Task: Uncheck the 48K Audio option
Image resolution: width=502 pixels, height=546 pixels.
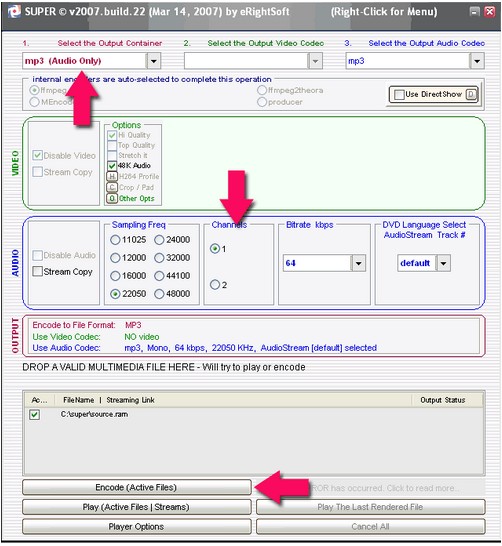Action: coord(112,166)
